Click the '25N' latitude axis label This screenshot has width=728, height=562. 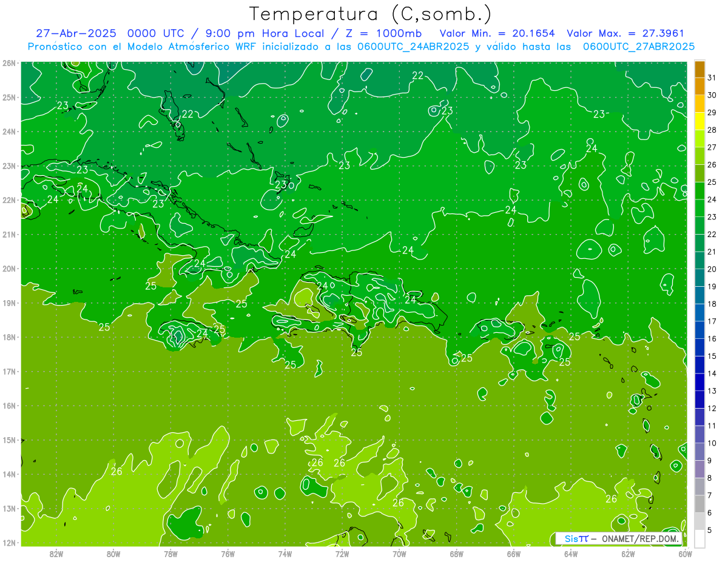point(9,97)
